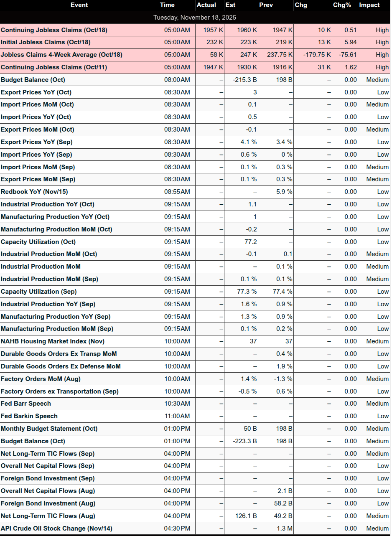Click the Impact column header
The width and height of the screenshot is (392, 536).
click(369, 5)
